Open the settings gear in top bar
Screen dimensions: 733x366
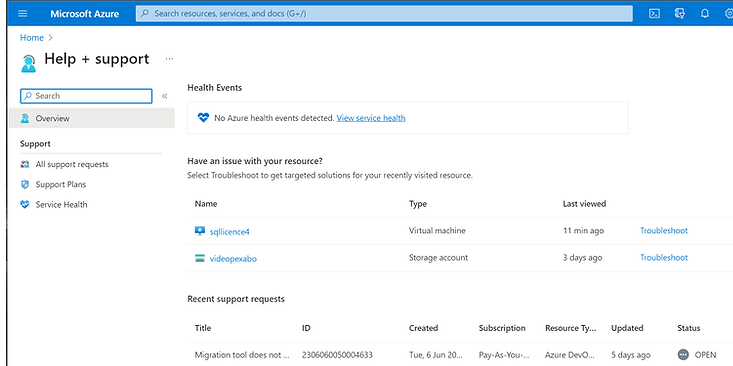pos(729,14)
